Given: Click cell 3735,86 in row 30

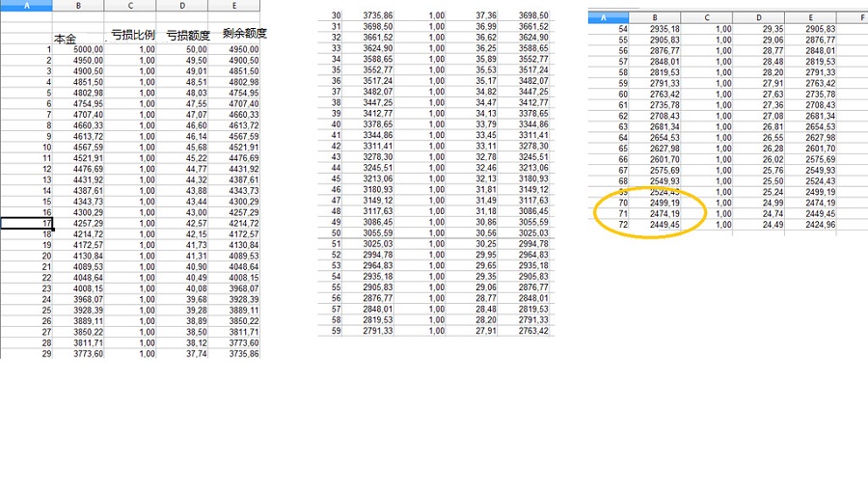Looking at the screenshot, I should click(x=368, y=15).
